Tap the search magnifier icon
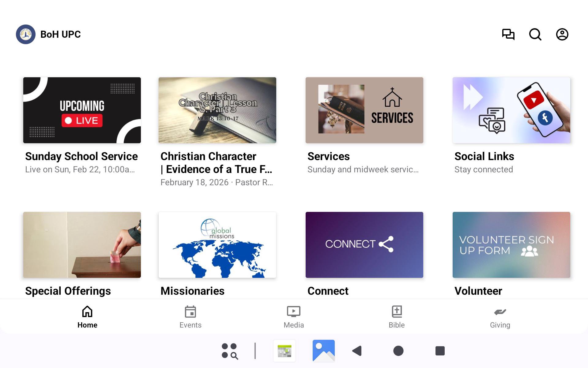Image resolution: width=588 pixels, height=368 pixels. click(x=535, y=34)
